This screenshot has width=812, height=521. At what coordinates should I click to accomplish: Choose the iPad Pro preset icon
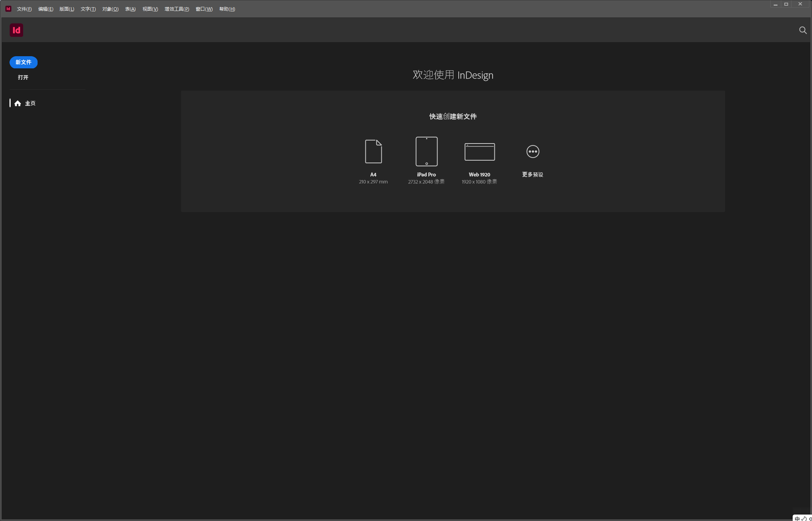(x=426, y=151)
